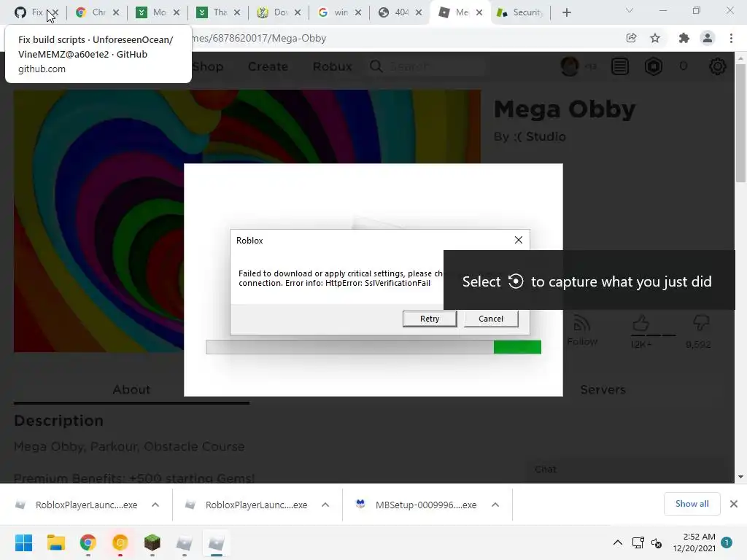
Task: Open the taskbar clock and date
Action: [x=694, y=542]
